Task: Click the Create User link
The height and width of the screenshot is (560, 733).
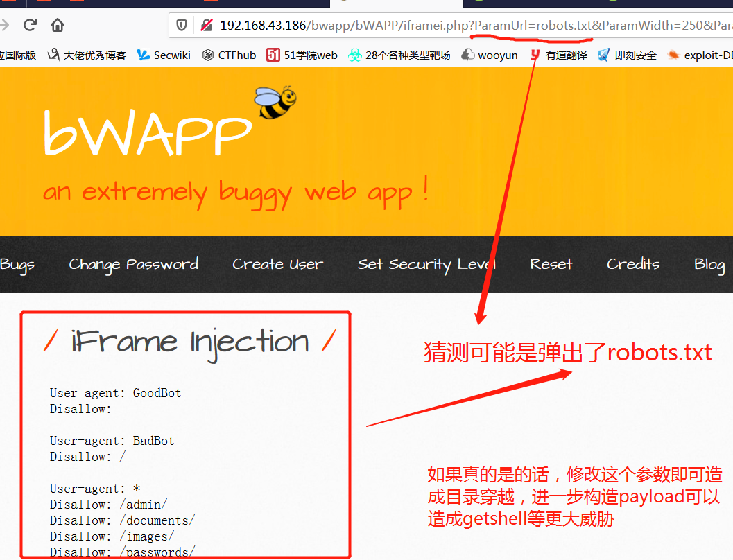Action: (277, 264)
